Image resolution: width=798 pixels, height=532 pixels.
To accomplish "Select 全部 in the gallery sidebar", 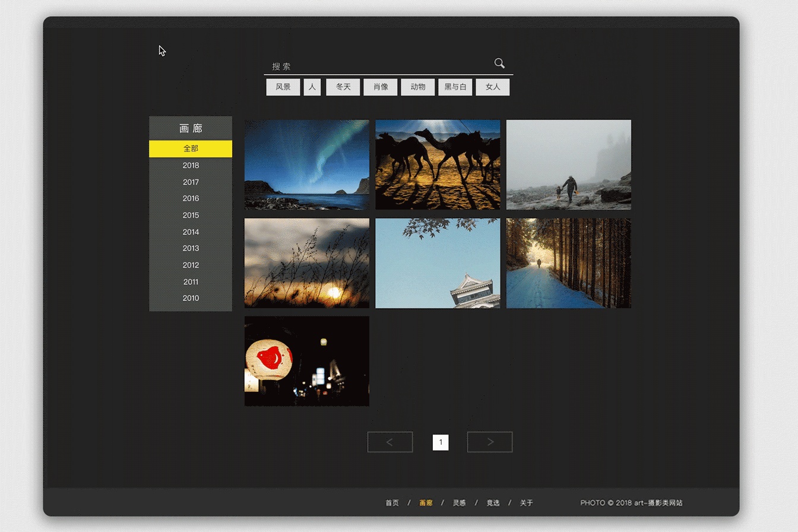I will click(191, 148).
